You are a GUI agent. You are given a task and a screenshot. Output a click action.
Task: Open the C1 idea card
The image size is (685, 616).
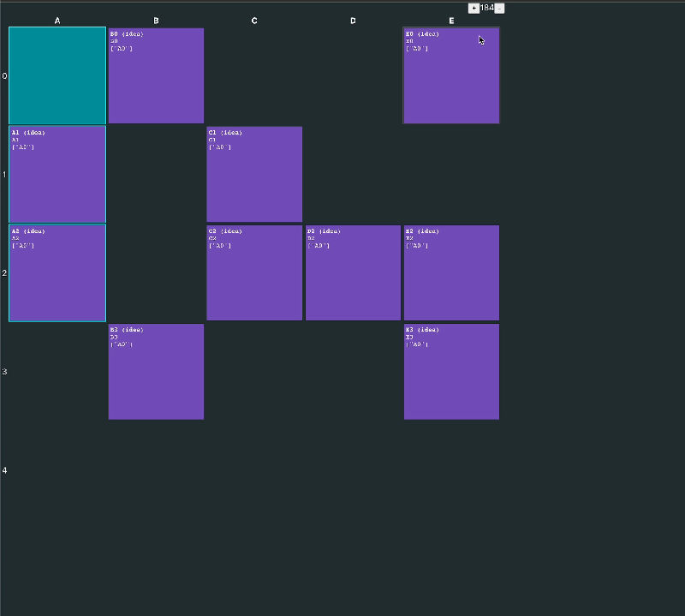(x=254, y=174)
